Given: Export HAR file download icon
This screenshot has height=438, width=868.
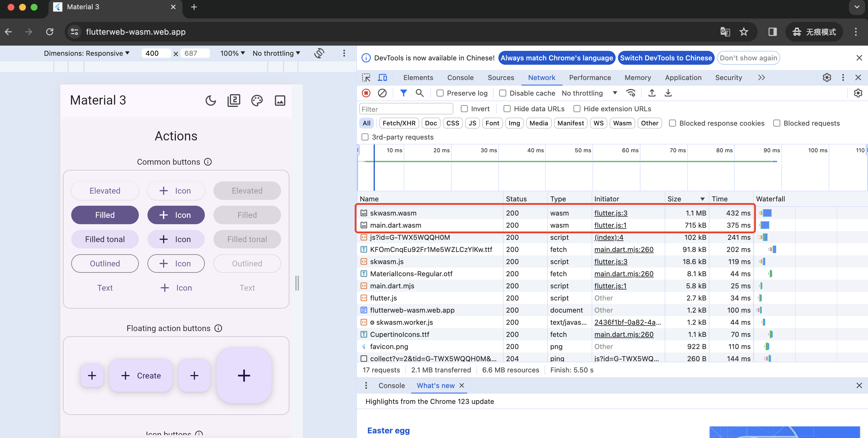Looking at the screenshot, I should coord(668,93).
